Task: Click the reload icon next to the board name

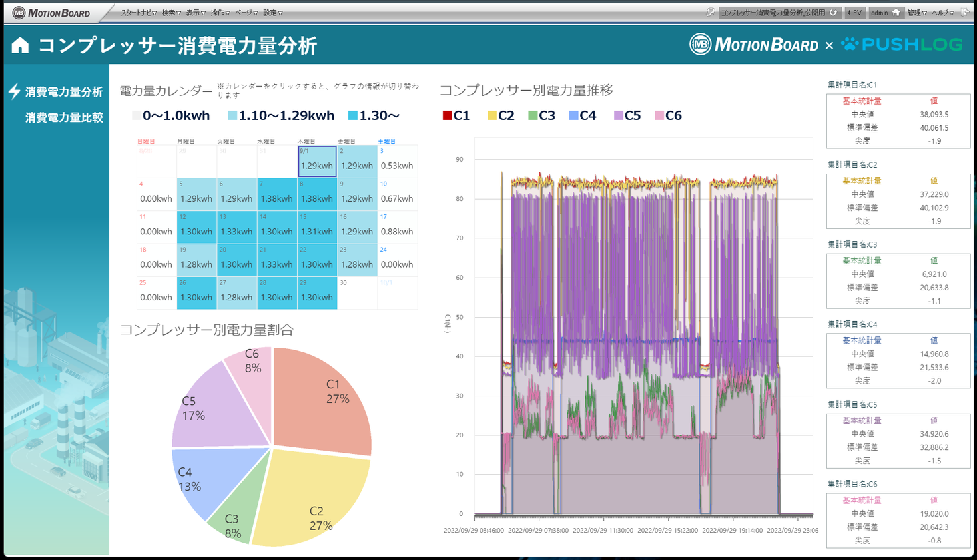Action: click(833, 12)
